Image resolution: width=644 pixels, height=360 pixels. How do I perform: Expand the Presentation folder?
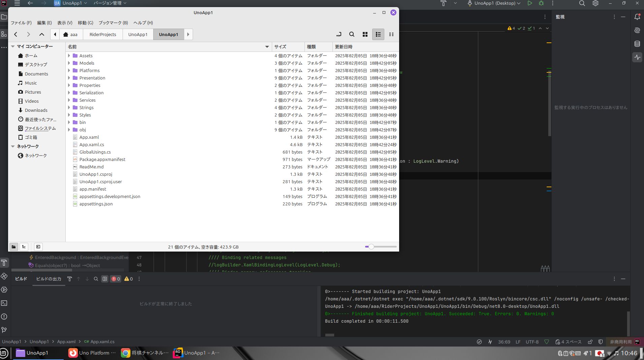(x=69, y=78)
